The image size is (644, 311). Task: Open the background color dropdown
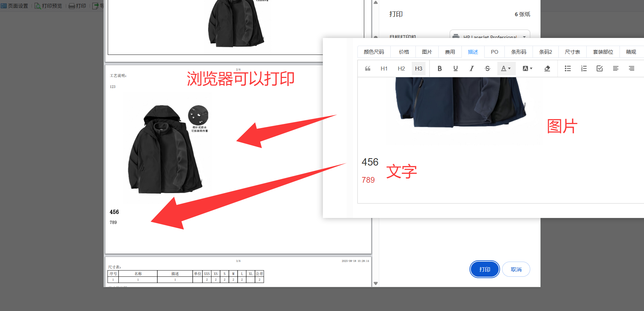[x=527, y=69]
